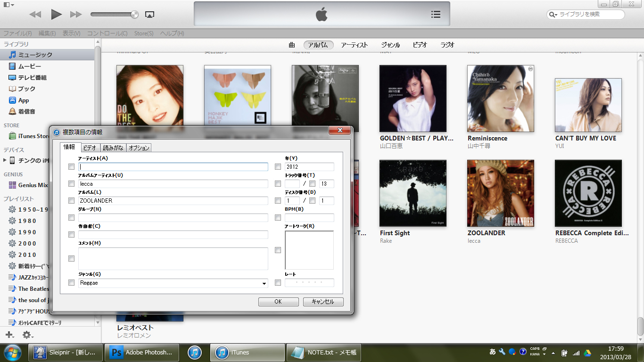Tick the アートワーク checkbox

coord(278,250)
